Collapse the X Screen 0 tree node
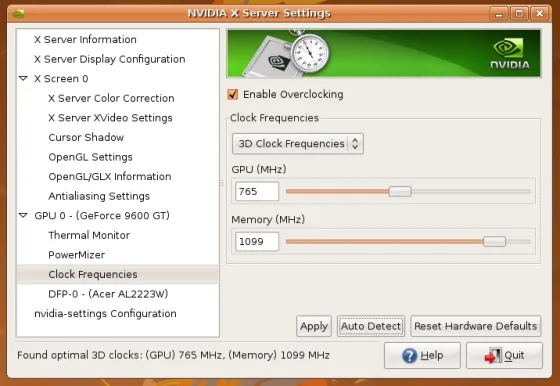This screenshot has width=560, height=386. tap(23, 78)
